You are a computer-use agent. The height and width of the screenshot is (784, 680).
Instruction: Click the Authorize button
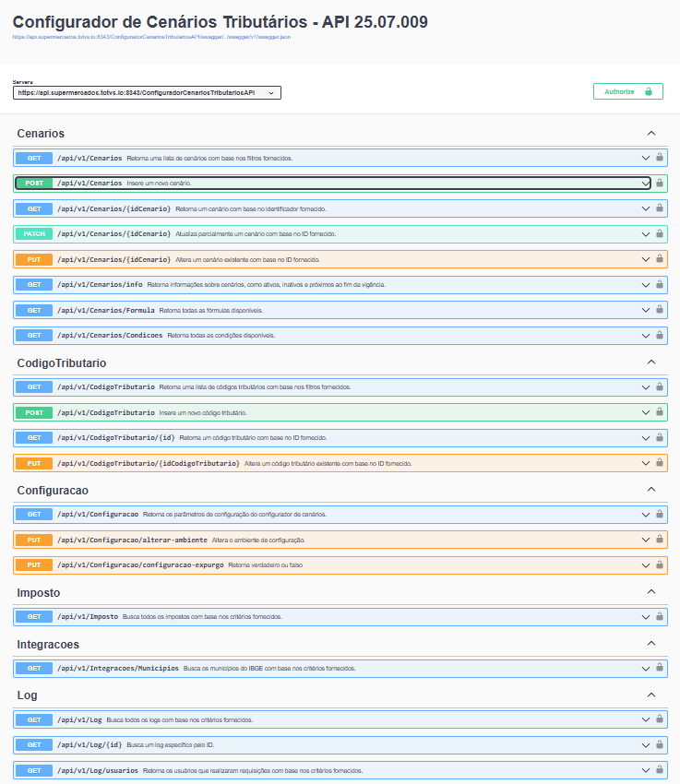[627, 91]
